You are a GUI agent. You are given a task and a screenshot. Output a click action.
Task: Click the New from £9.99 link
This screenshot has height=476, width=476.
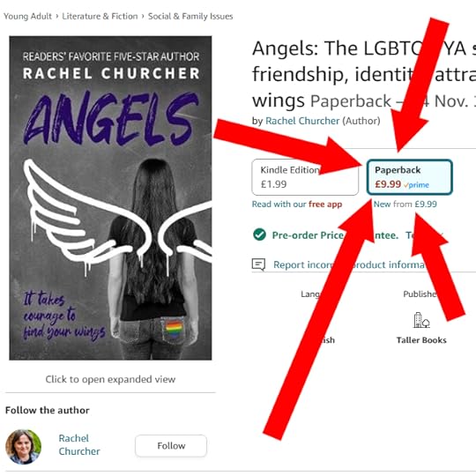tap(405, 204)
